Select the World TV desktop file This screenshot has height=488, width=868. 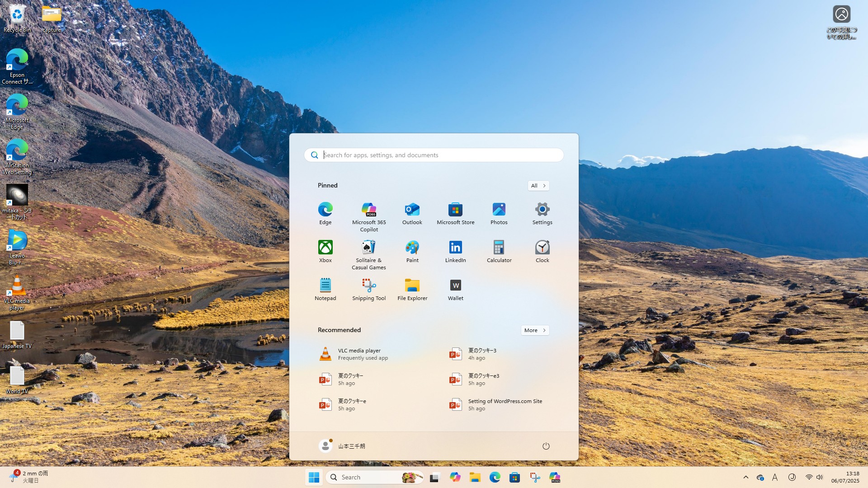pyautogui.click(x=17, y=380)
